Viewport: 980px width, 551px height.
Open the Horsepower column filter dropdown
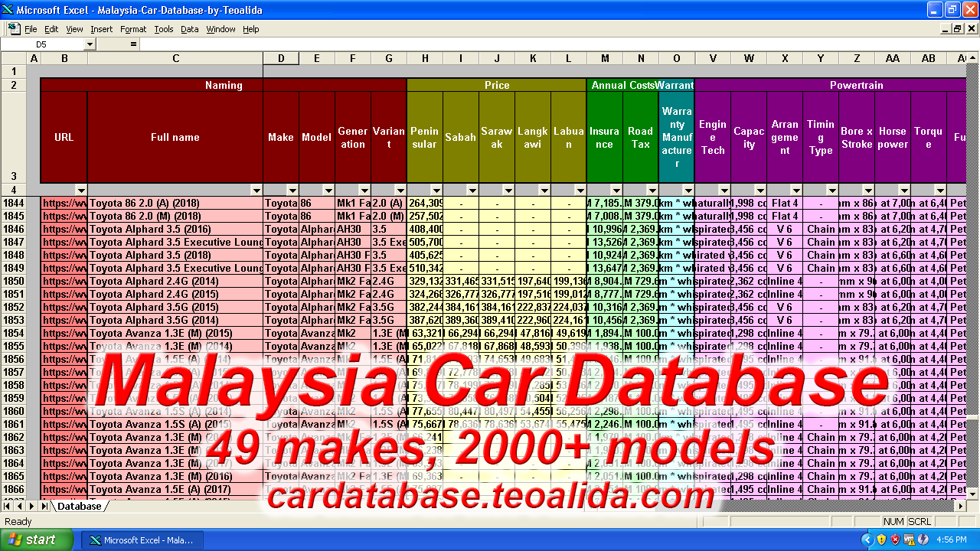(x=904, y=190)
